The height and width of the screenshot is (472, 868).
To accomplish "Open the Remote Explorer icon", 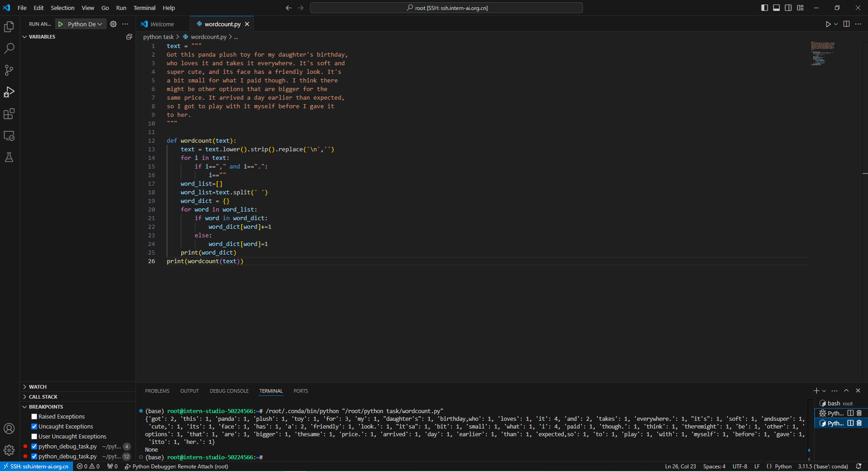I will (9, 135).
